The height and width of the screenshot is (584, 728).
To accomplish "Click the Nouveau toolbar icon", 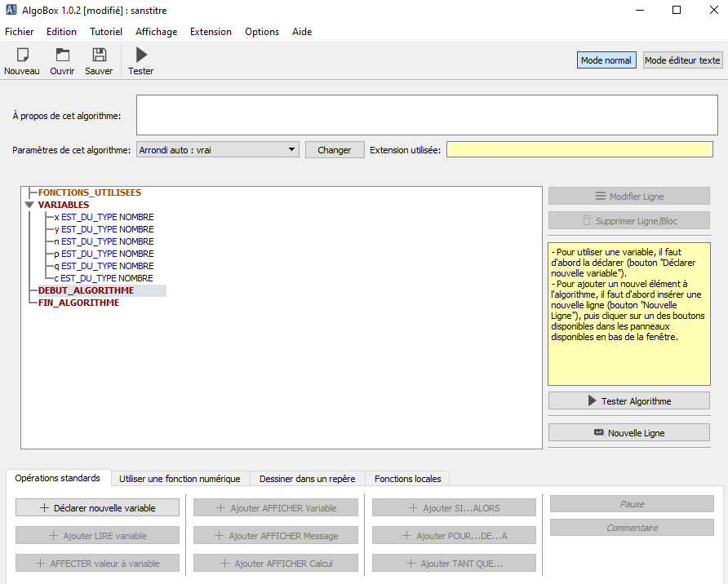I will click(x=22, y=55).
